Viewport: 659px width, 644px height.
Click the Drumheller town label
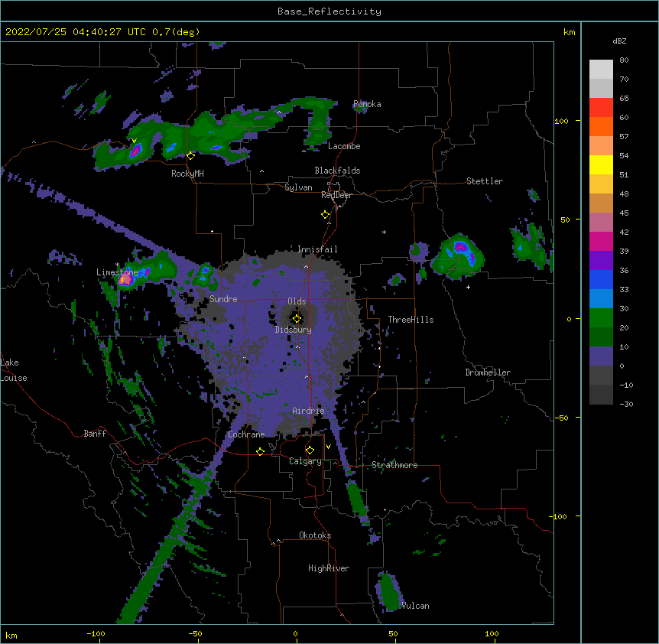click(488, 372)
